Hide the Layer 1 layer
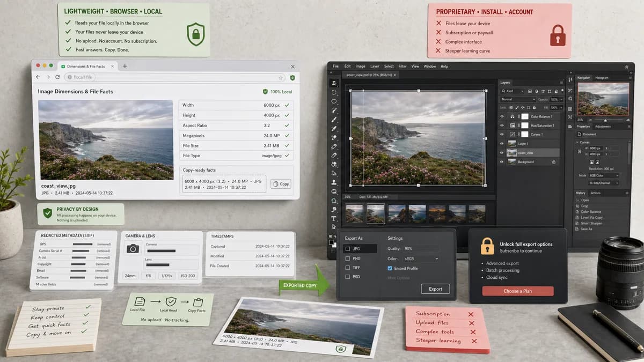This screenshot has height=362, width=644. coord(502,144)
